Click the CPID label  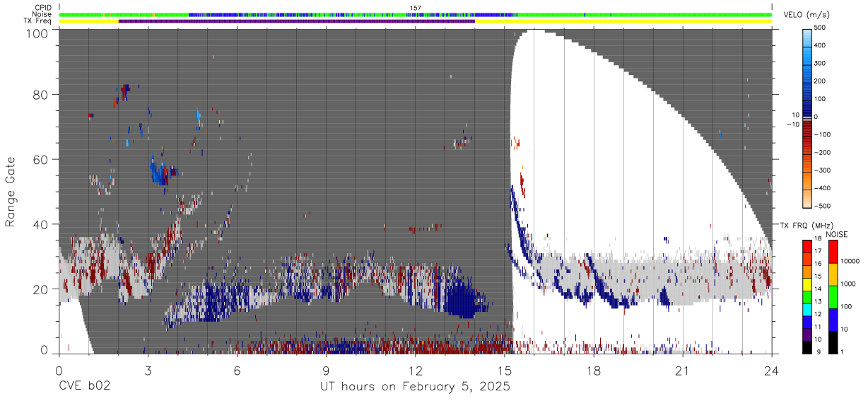[43, 7]
